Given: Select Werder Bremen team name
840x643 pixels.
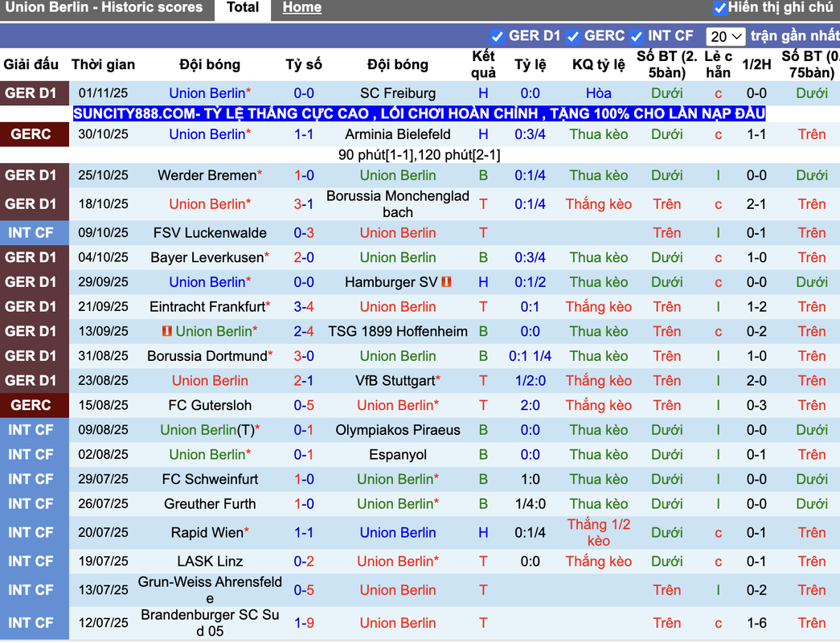Looking at the screenshot, I should coord(207,175).
